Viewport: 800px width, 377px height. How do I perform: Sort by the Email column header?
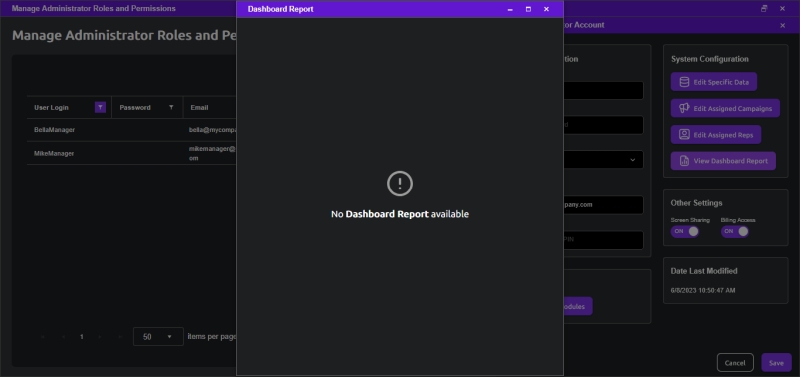(x=199, y=108)
